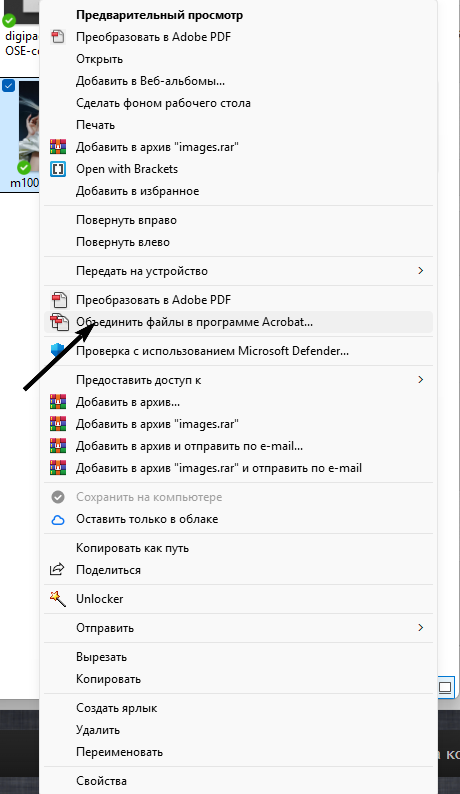Select Удалить from the menu
The width and height of the screenshot is (460, 794).
tap(239, 730)
